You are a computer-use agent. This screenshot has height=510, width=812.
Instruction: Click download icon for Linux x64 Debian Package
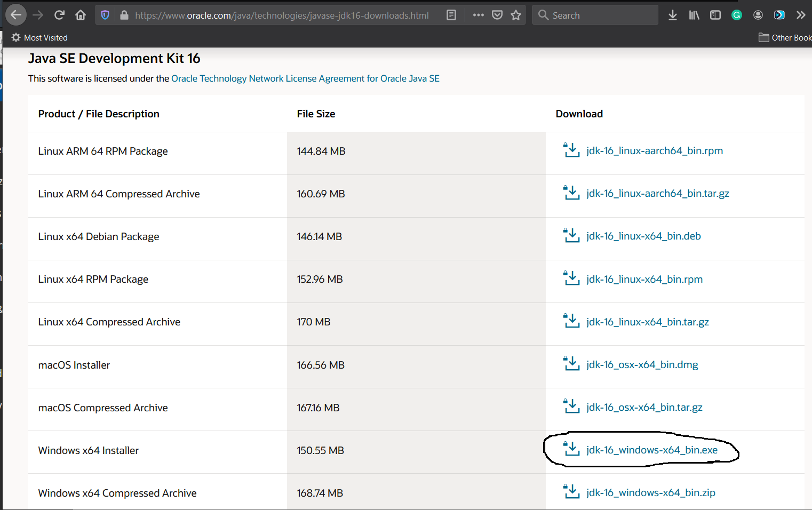click(x=571, y=235)
